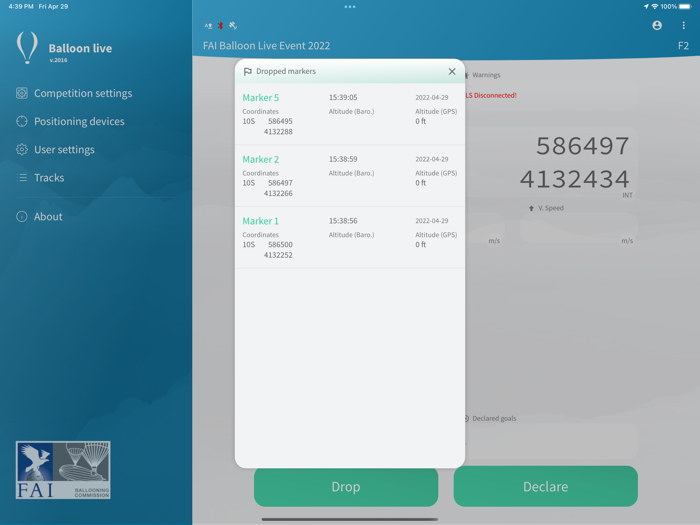This screenshot has height=525, width=700.
Task: Open the user account icon
Action: (x=657, y=25)
